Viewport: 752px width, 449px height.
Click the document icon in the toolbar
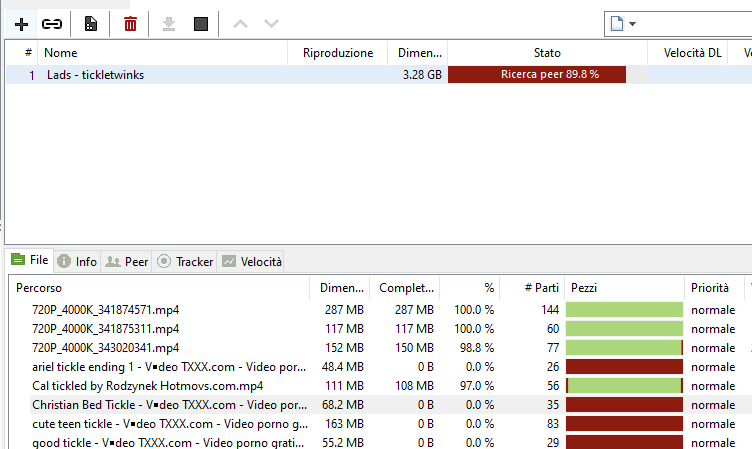[91, 24]
